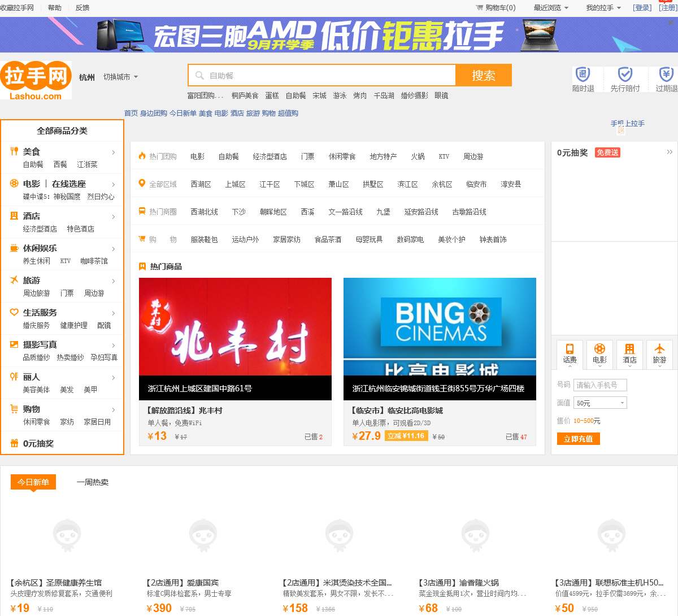This screenshot has width=678, height=616.
Task: Click the 热门商圈 bus icon
Action: click(x=142, y=211)
